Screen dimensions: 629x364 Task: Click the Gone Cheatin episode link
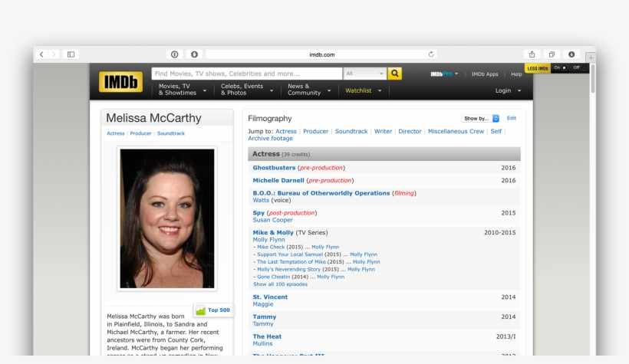273,277
